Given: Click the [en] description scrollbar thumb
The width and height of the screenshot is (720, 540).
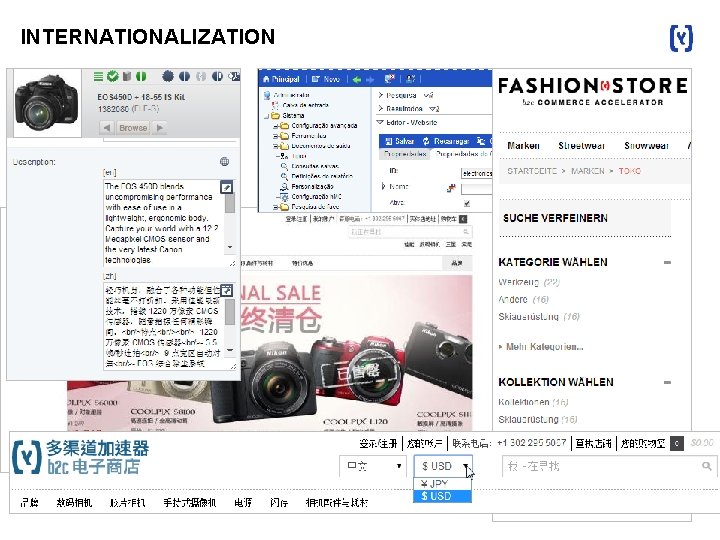Looking at the screenshot, I should pyautogui.click(x=230, y=203).
